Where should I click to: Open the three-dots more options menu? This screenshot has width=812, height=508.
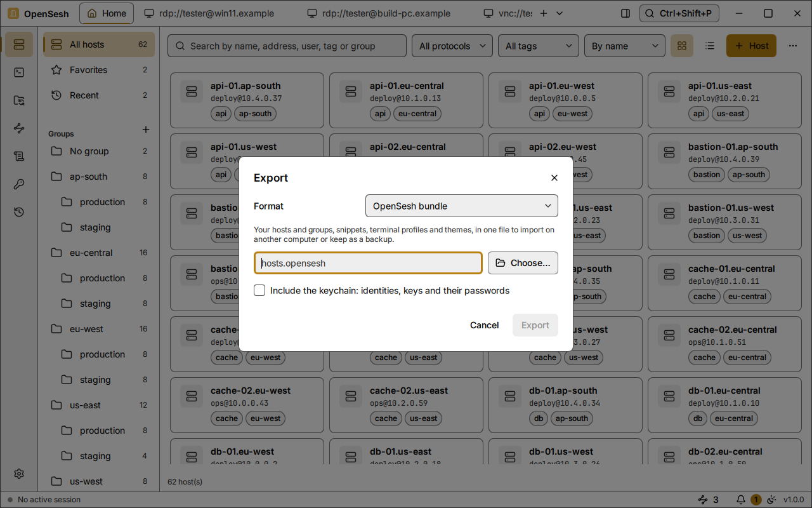click(x=792, y=46)
